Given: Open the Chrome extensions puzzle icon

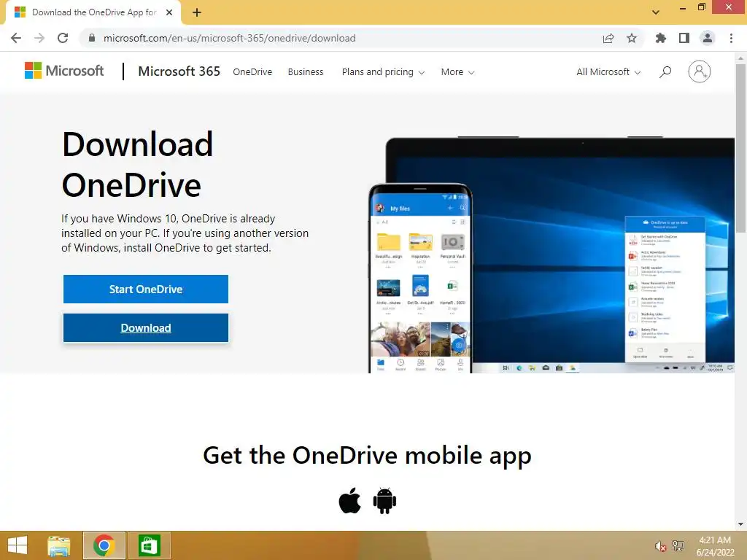Looking at the screenshot, I should [x=661, y=38].
